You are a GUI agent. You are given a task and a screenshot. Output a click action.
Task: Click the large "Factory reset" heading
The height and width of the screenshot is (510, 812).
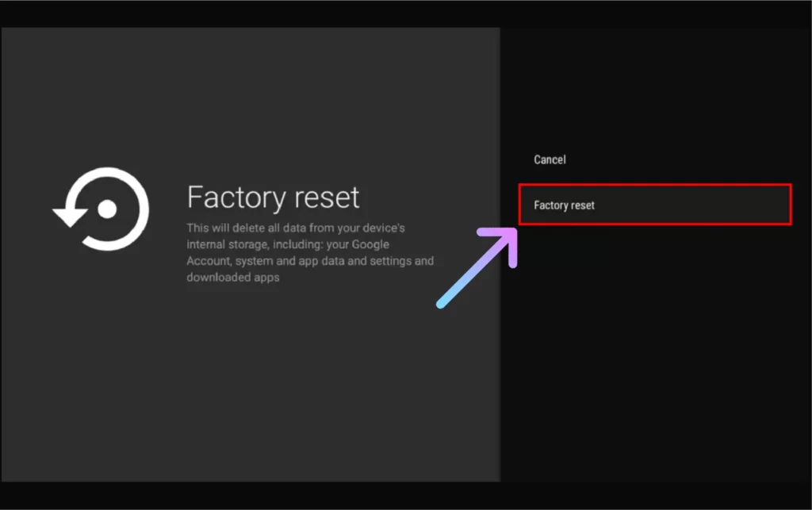point(273,197)
